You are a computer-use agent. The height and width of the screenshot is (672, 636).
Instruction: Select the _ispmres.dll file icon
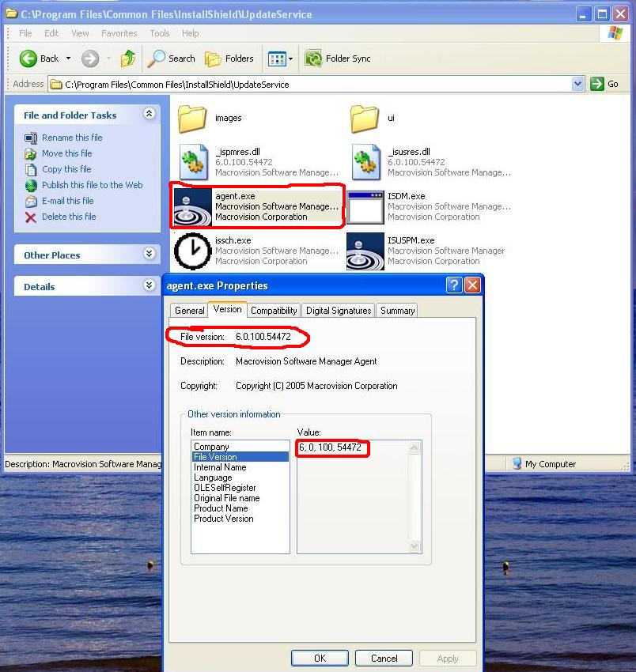click(194, 162)
